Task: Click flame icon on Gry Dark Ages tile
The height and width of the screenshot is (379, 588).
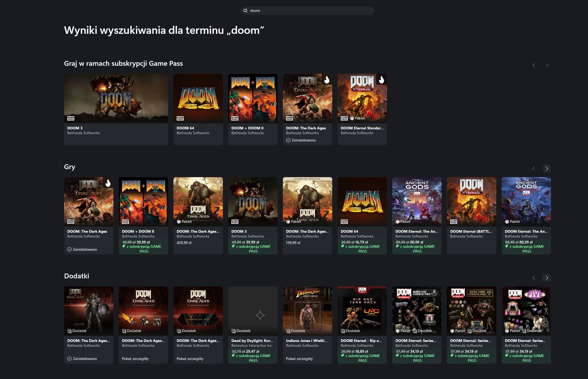Action: click(108, 183)
